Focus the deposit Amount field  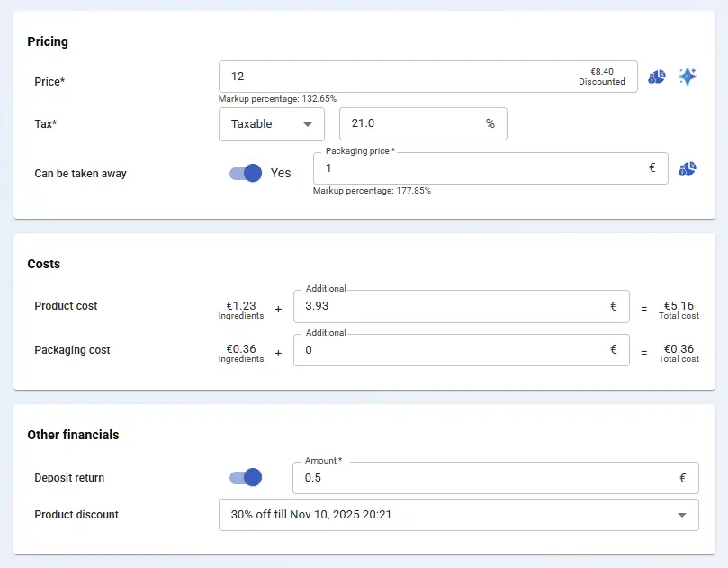[486, 478]
